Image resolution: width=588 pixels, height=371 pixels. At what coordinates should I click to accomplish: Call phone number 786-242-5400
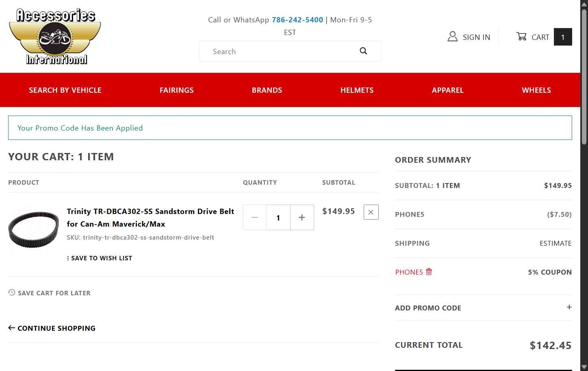point(297,20)
